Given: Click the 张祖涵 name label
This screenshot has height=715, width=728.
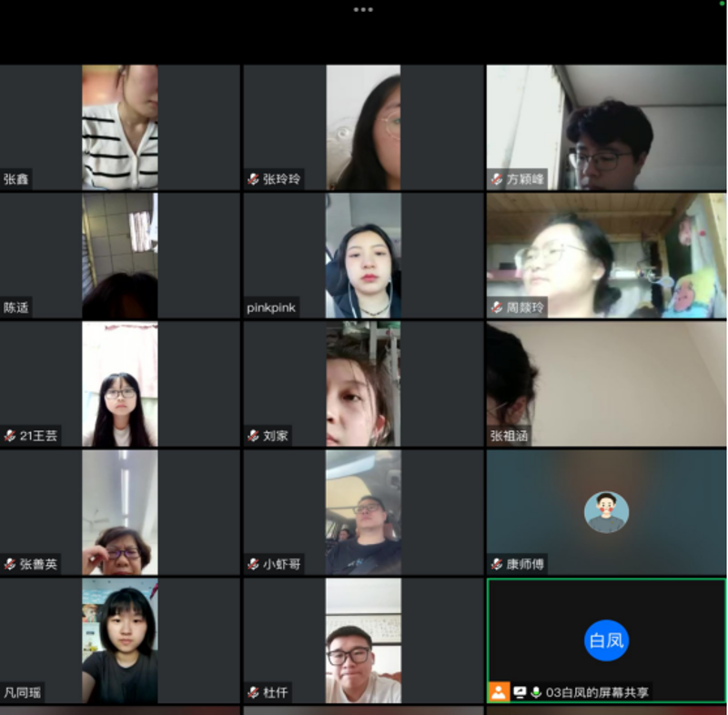Looking at the screenshot, I should (x=510, y=437).
